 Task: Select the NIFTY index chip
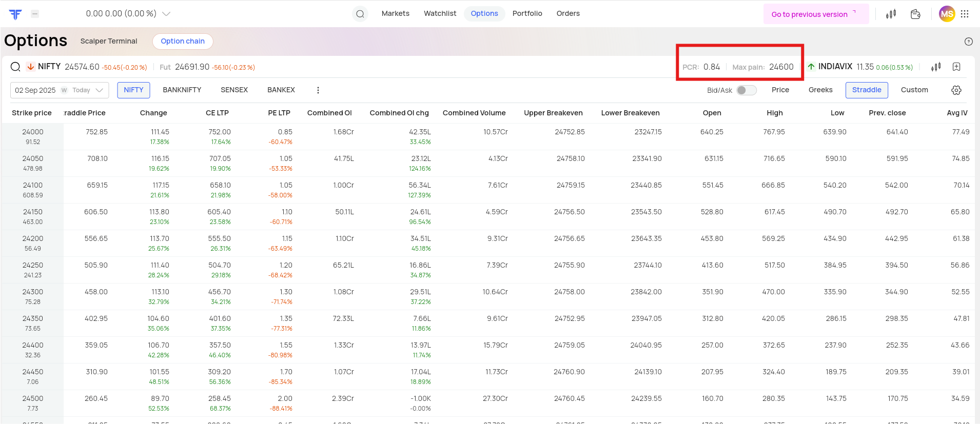[x=133, y=90]
